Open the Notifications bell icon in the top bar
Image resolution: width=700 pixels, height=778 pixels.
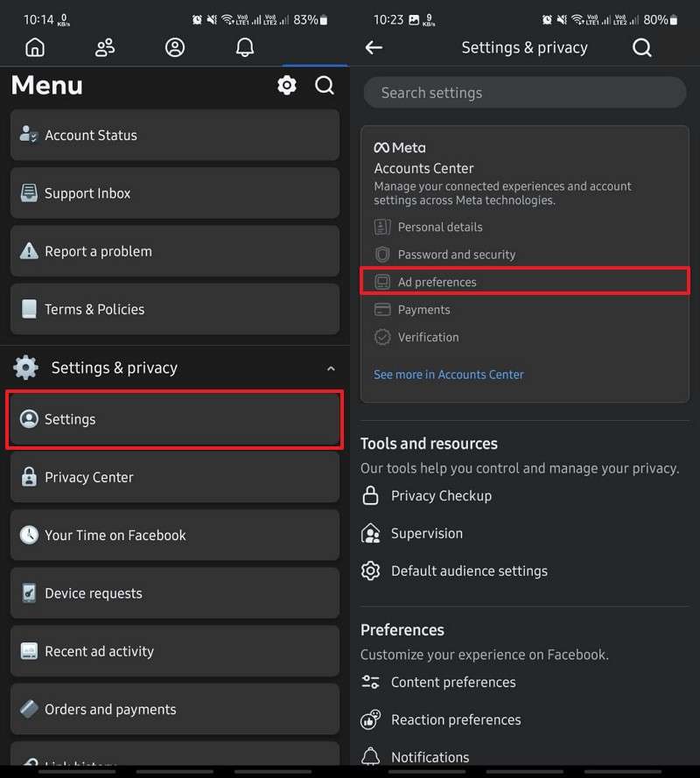point(245,47)
